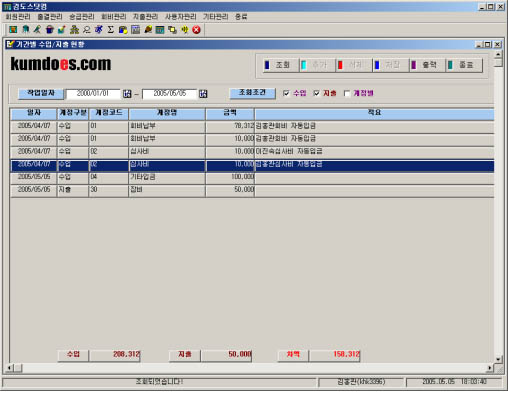Click the 삭제 button with red marker
The width and height of the screenshot is (508, 393).
354,65
